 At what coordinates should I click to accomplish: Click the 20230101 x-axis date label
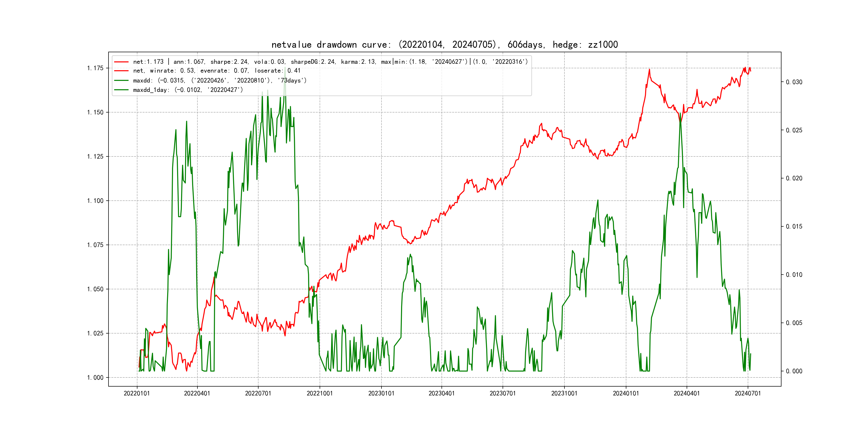pos(381,394)
